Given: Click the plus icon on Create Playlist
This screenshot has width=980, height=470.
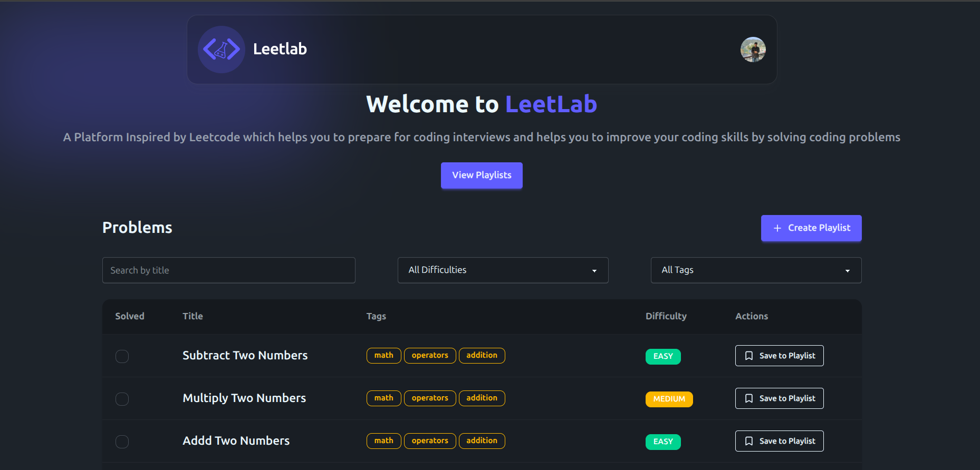Looking at the screenshot, I should click(777, 228).
